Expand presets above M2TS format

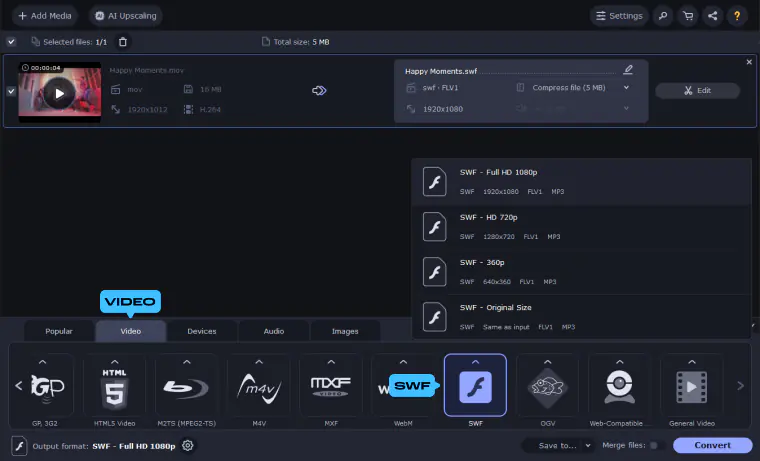[187, 362]
